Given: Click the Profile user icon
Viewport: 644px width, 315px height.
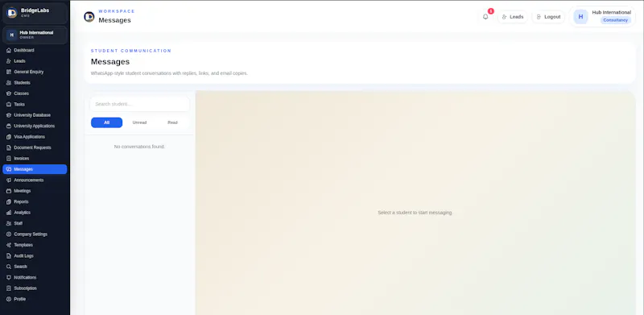Looking at the screenshot, I should (9, 300).
